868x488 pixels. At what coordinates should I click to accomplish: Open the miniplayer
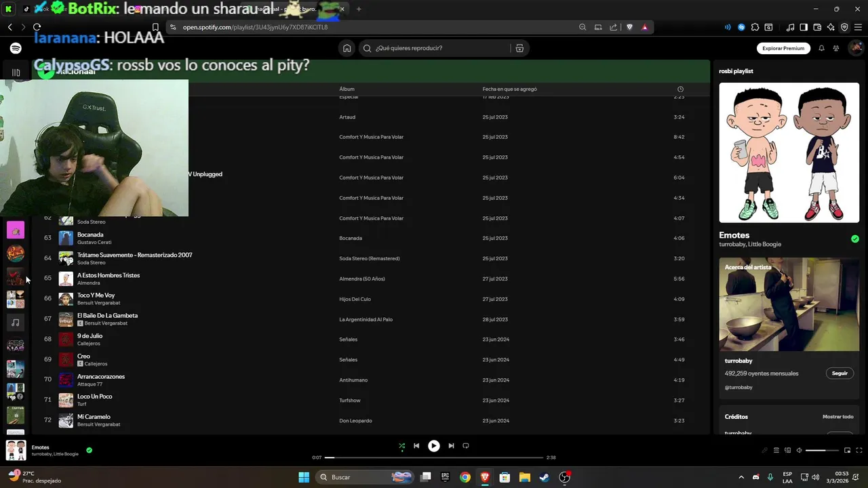pyautogui.click(x=847, y=450)
